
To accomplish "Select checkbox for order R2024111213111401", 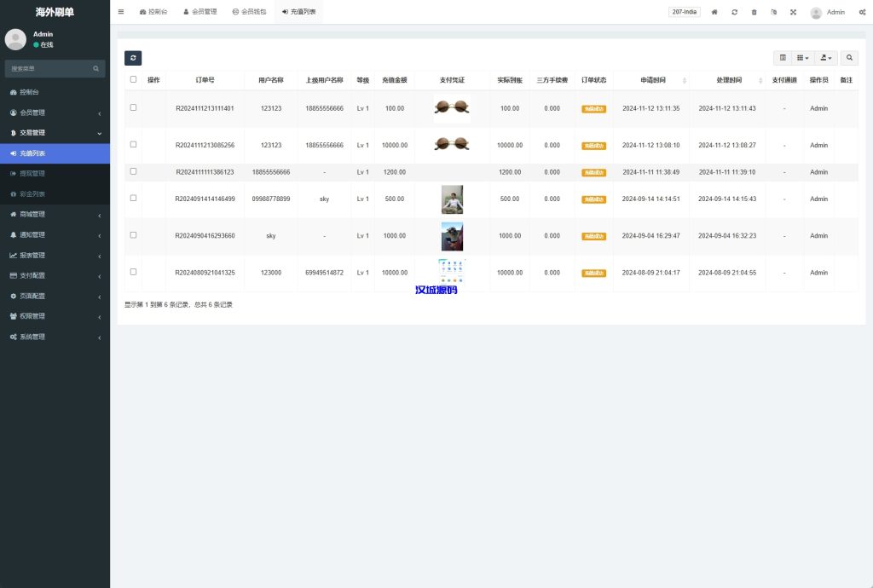I will pyautogui.click(x=133, y=108).
